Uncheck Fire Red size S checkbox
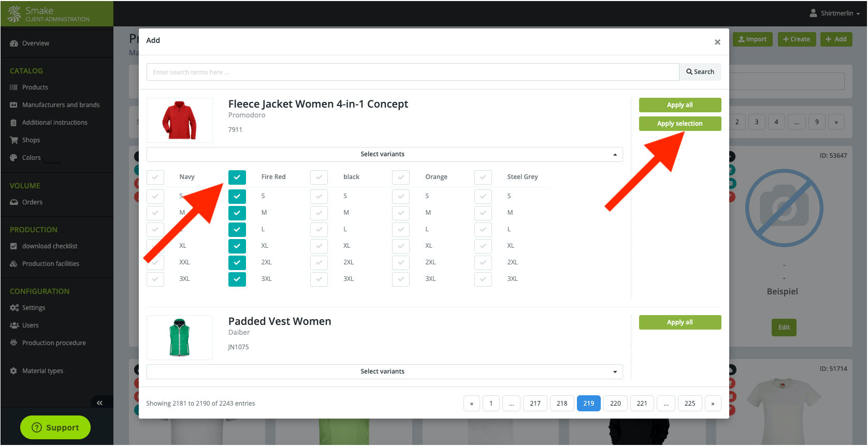Image resolution: width=868 pixels, height=446 pixels. pyautogui.click(x=237, y=196)
